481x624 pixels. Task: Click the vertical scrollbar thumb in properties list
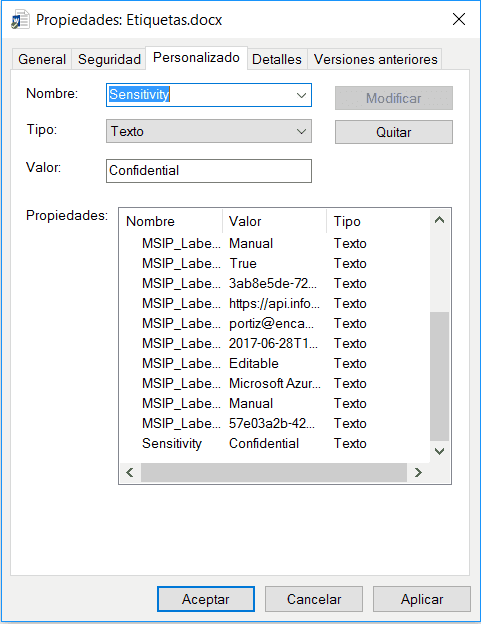440,376
